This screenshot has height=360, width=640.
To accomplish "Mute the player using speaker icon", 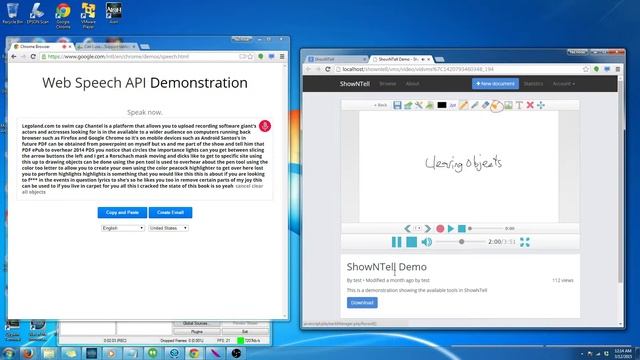I will (x=427, y=242).
